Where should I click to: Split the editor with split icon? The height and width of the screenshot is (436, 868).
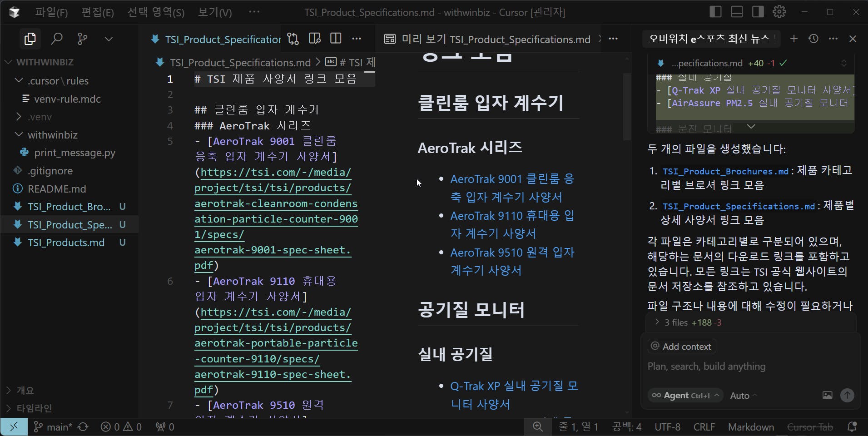336,39
